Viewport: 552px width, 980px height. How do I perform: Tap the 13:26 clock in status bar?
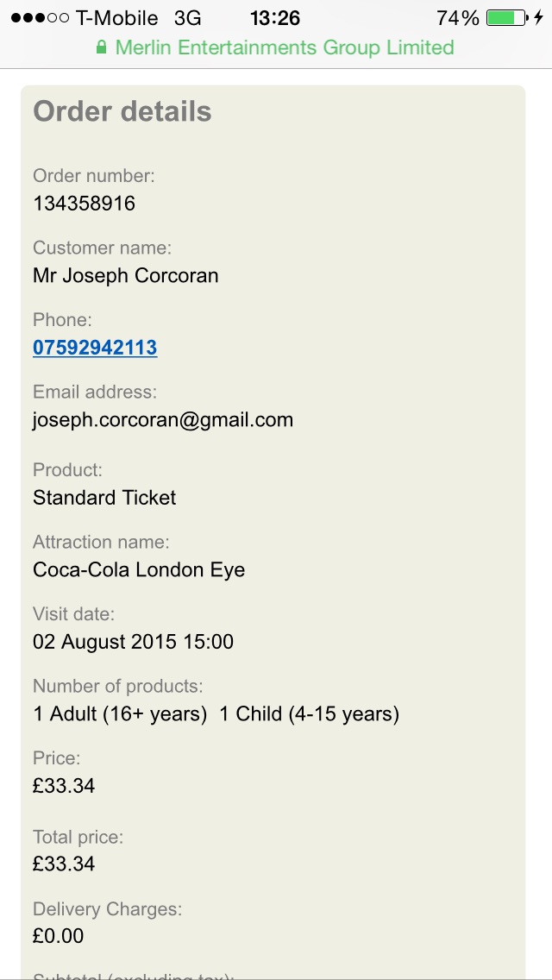tap(275, 18)
